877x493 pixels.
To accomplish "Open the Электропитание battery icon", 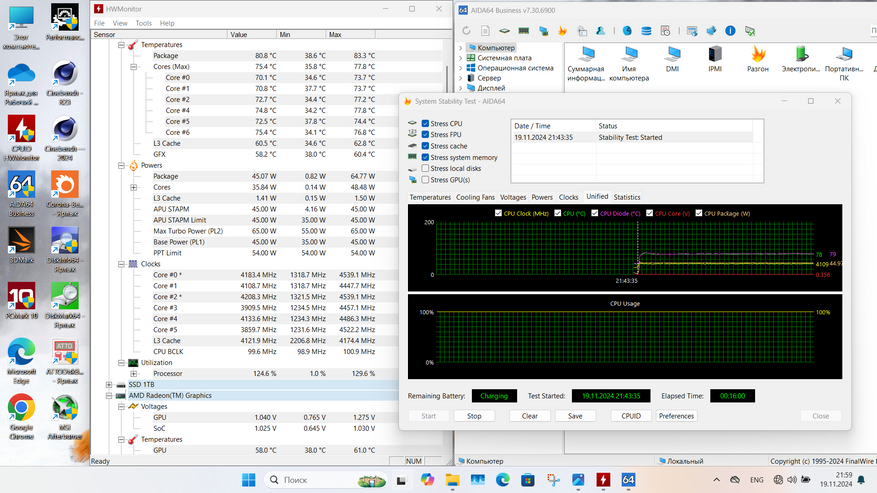I will (x=800, y=59).
